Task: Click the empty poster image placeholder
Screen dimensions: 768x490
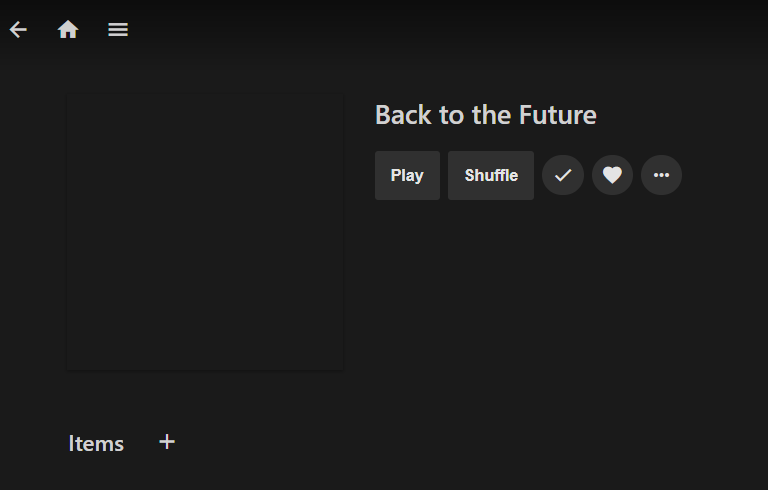Action: point(205,232)
